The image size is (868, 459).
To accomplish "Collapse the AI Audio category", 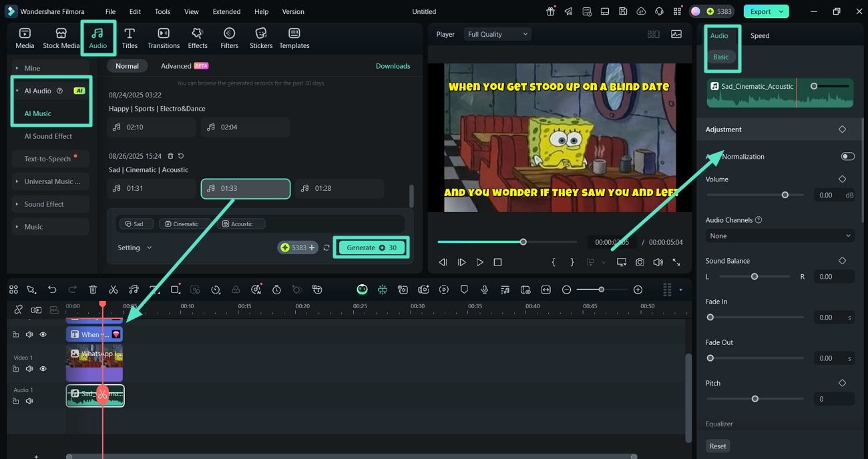I will click(x=17, y=91).
